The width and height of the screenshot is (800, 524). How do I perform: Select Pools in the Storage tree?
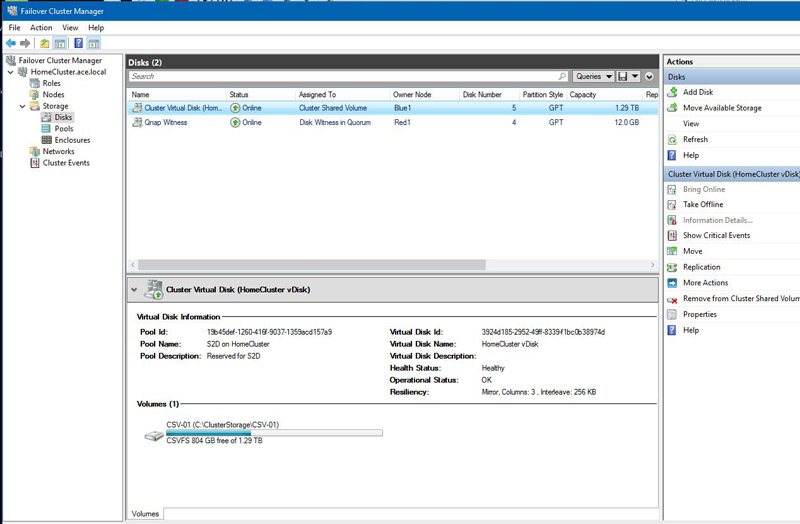pyautogui.click(x=64, y=129)
